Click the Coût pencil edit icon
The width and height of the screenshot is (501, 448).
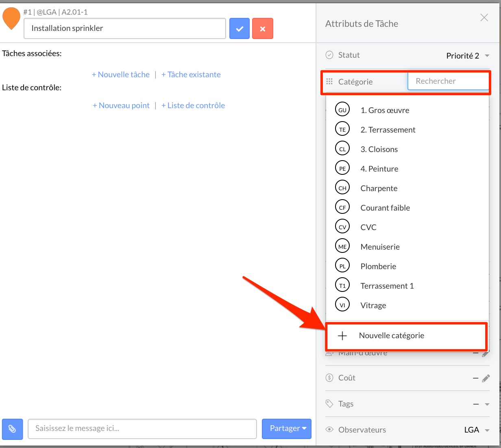[x=486, y=378]
